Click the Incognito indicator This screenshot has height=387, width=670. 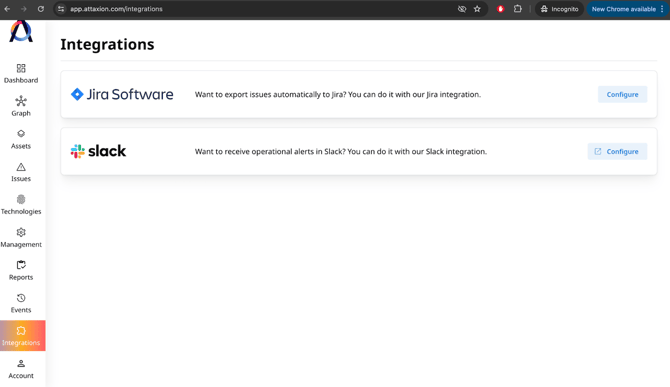pos(559,9)
